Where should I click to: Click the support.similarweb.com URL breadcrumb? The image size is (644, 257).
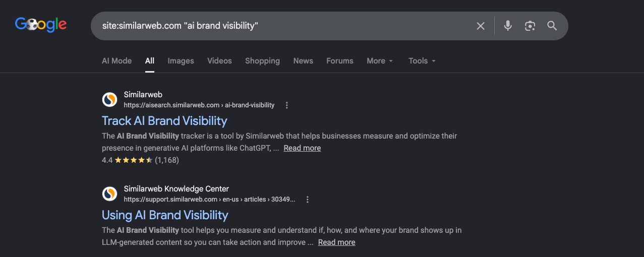coord(210,200)
